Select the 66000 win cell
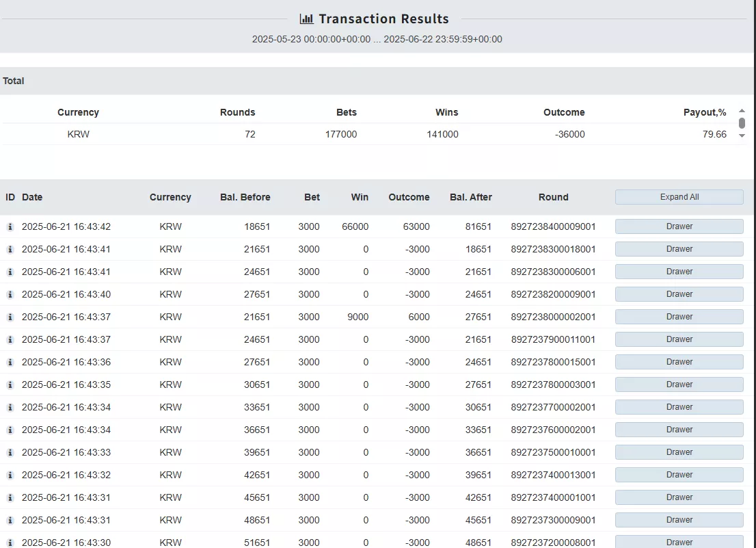756x548 pixels. click(355, 226)
